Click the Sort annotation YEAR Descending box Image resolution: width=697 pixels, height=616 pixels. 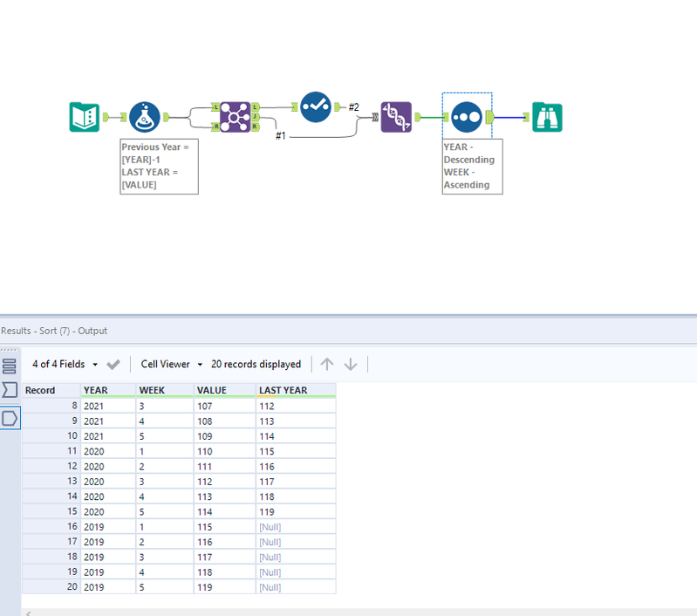473,167
